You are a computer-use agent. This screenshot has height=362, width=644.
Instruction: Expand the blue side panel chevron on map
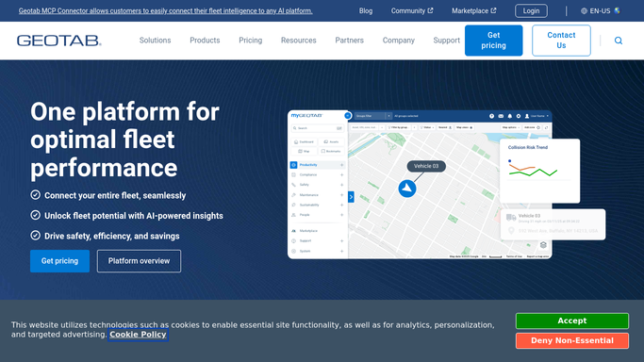coord(351,197)
